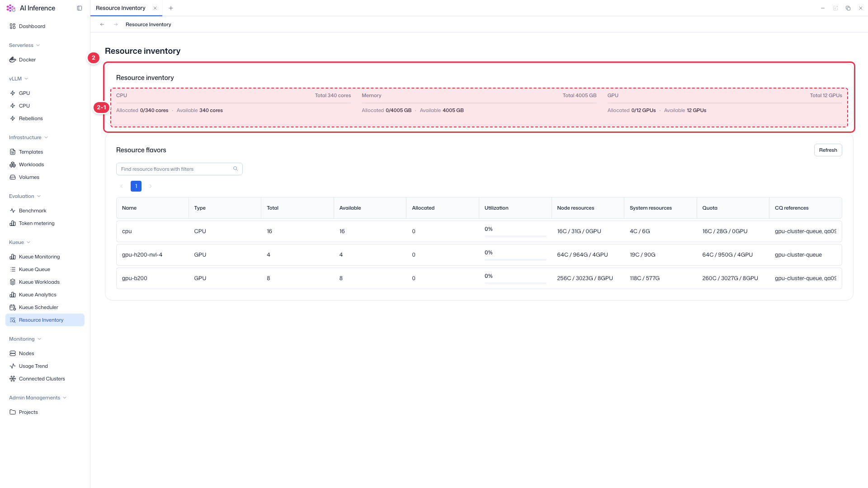
Task: Click the search magnifier icon in filter box
Action: pos(236,169)
